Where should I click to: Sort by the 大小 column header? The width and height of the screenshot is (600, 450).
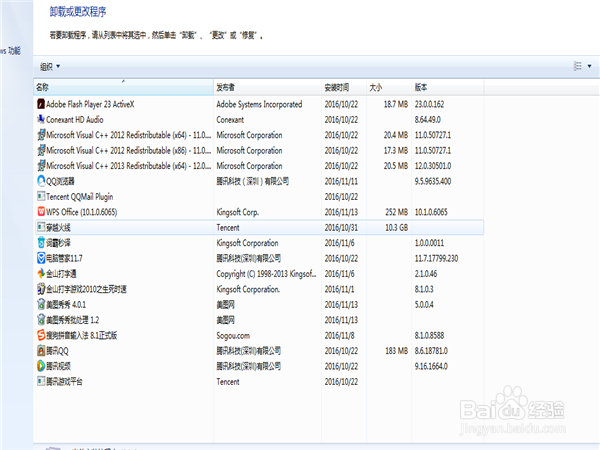point(389,87)
